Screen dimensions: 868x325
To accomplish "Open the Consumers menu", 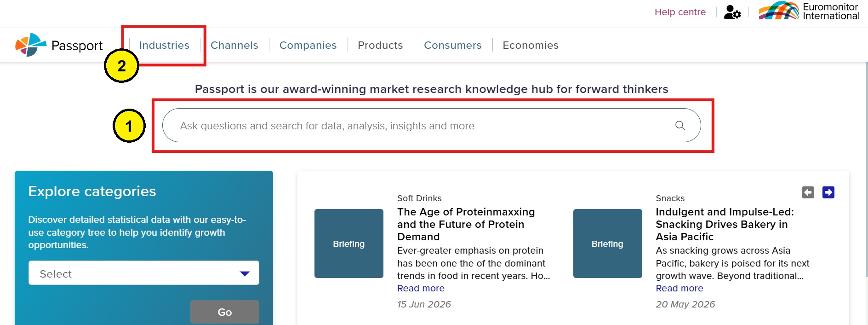I will point(453,45).
